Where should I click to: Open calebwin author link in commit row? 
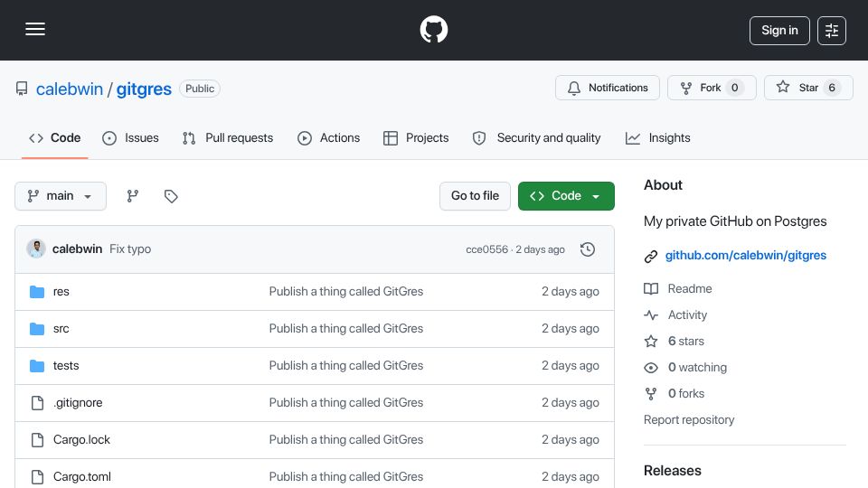(x=77, y=249)
